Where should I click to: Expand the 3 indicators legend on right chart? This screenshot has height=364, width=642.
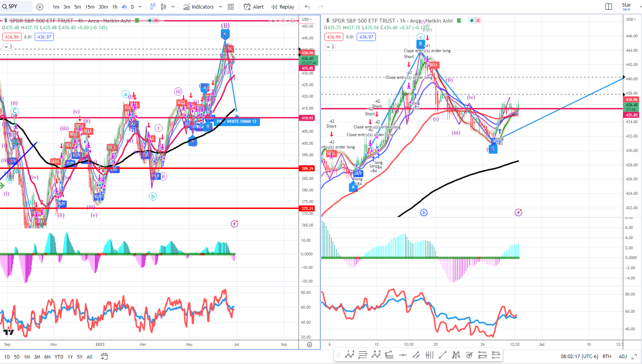[x=330, y=47]
